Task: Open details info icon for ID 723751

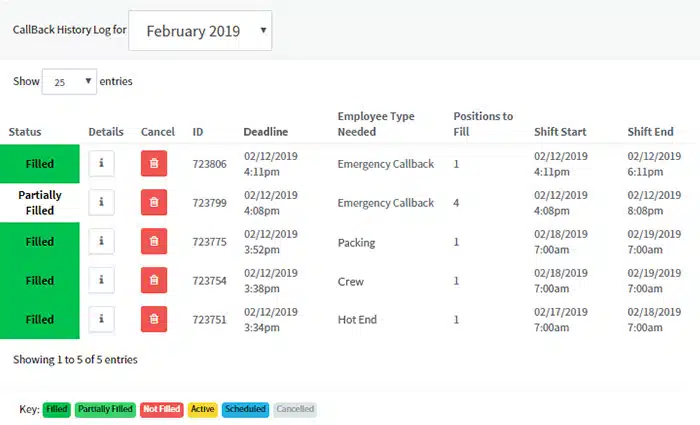Action: pyautogui.click(x=101, y=319)
